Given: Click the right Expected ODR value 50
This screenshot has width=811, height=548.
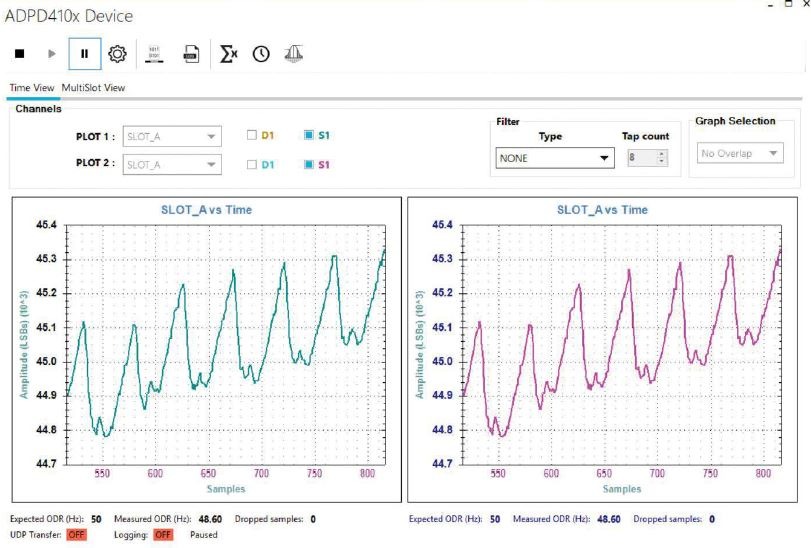Looking at the screenshot, I should [495, 519].
